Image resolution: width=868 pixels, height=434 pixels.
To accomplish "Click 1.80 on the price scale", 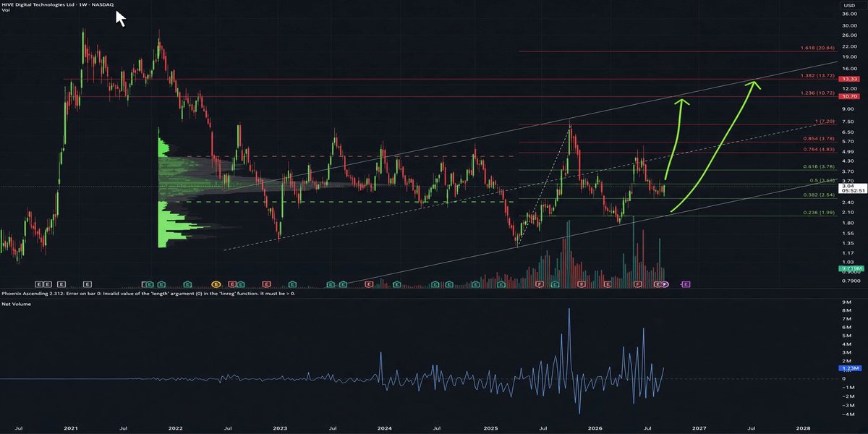I will pyautogui.click(x=848, y=222).
